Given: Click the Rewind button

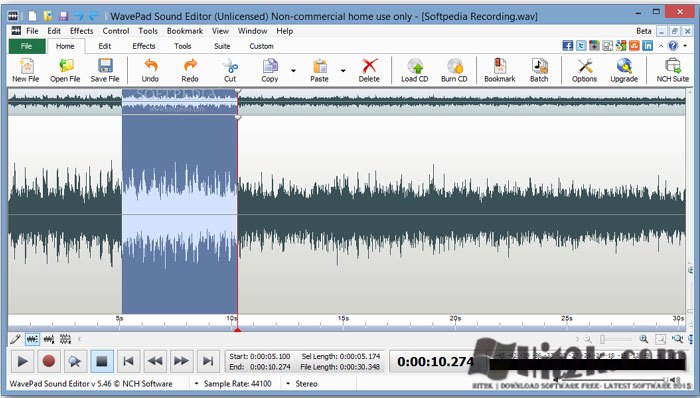Looking at the screenshot, I should click(x=155, y=361).
